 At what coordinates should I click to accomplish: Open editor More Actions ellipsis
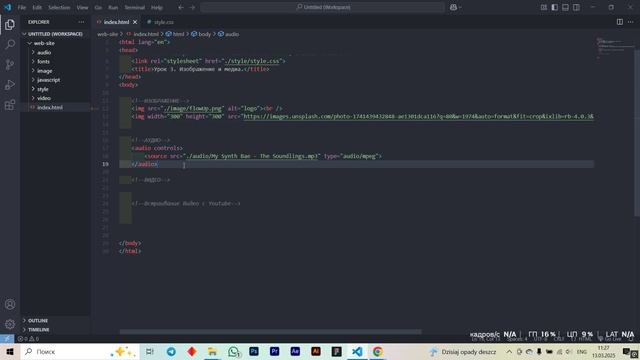[631, 22]
